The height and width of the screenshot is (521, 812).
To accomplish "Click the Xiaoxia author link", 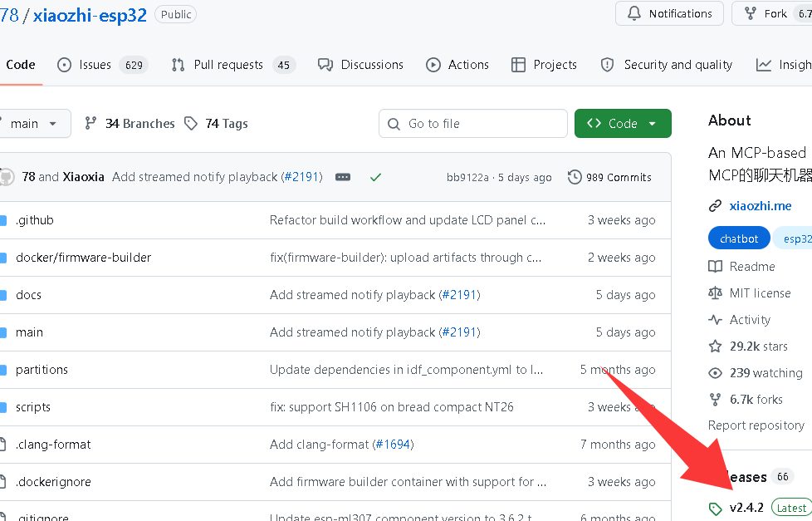I will click(83, 177).
